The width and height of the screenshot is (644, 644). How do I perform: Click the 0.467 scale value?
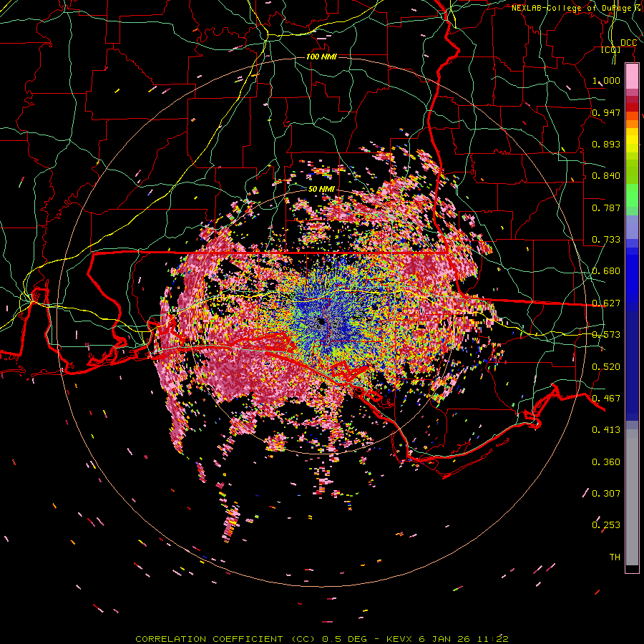click(606, 399)
